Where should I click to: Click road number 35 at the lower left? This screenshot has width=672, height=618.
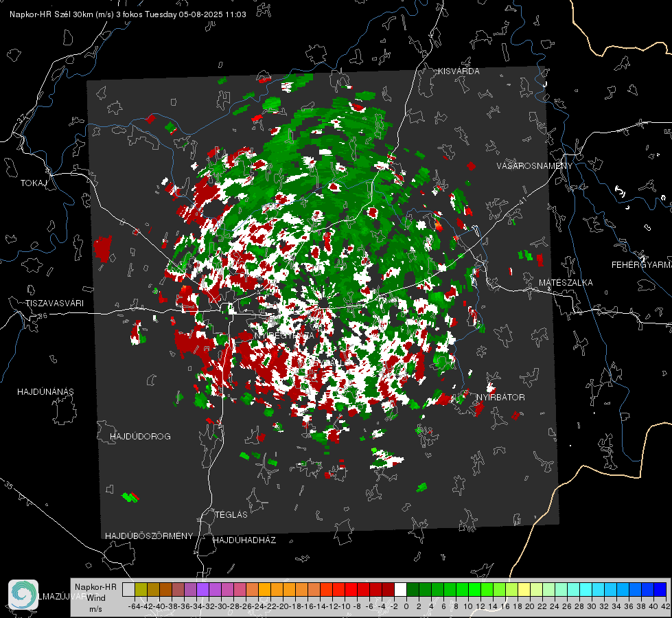click(x=9, y=486)
